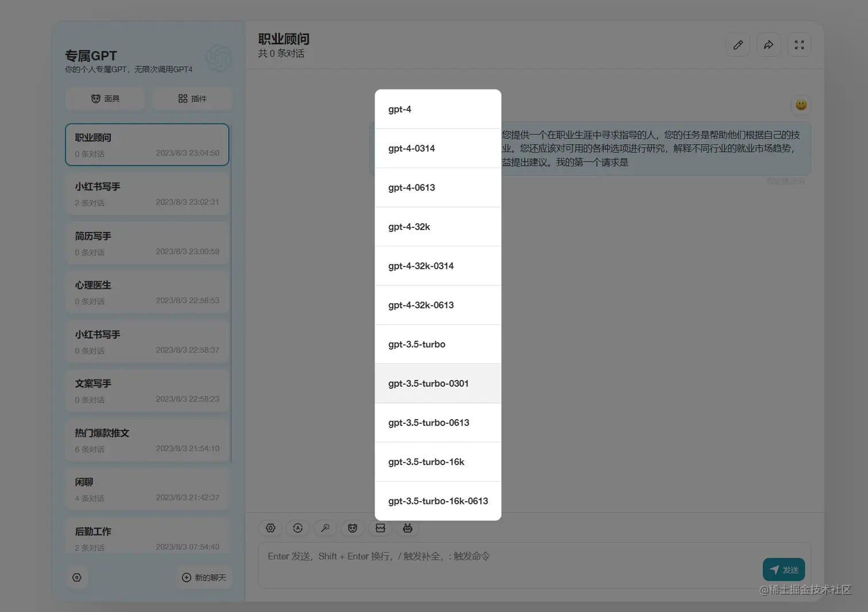
Task: Choose gpt-4-32k-0613 in the model dropdown
Action: (437, 305)
